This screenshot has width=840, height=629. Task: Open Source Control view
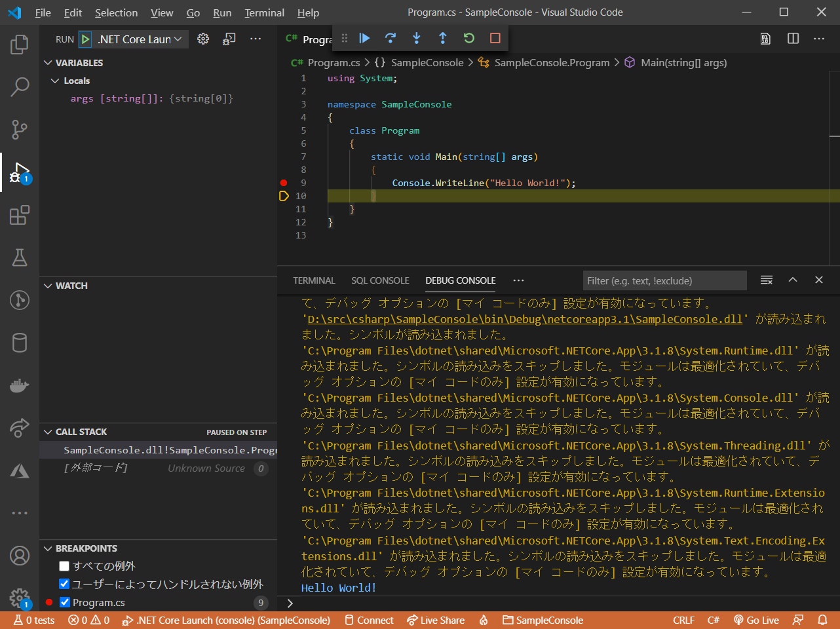(x=20, y=129)
